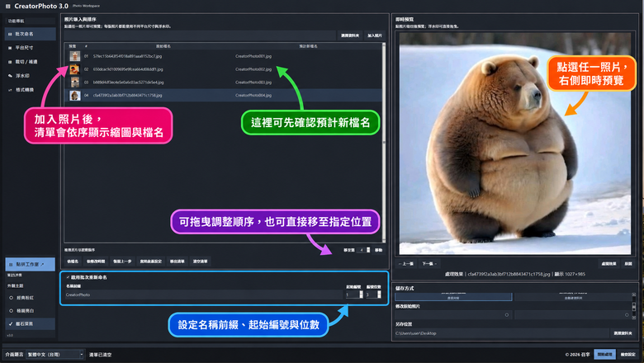Select thumbnail of photo row 01
Viewport: 644px width, 363px height.
click(75, 56)
